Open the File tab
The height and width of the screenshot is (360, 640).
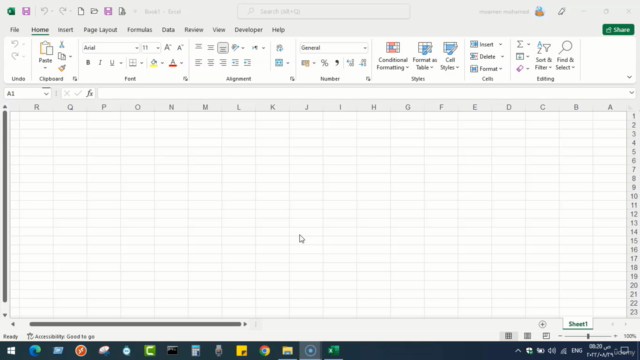15,30
